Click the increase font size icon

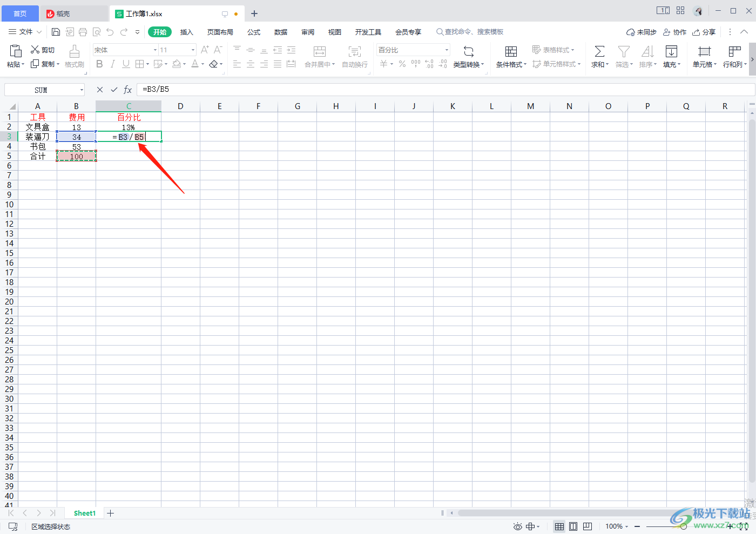tap(205, 50)
